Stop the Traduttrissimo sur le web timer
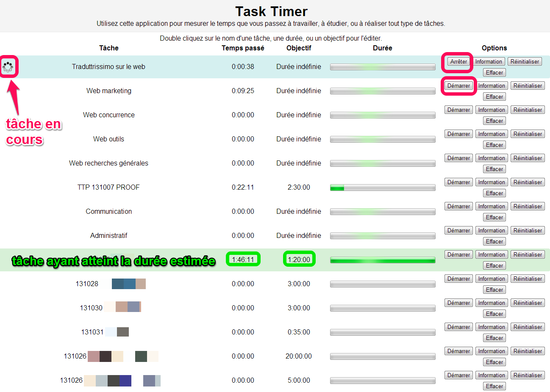Viewport: 550px width, 392px height. 457,61
